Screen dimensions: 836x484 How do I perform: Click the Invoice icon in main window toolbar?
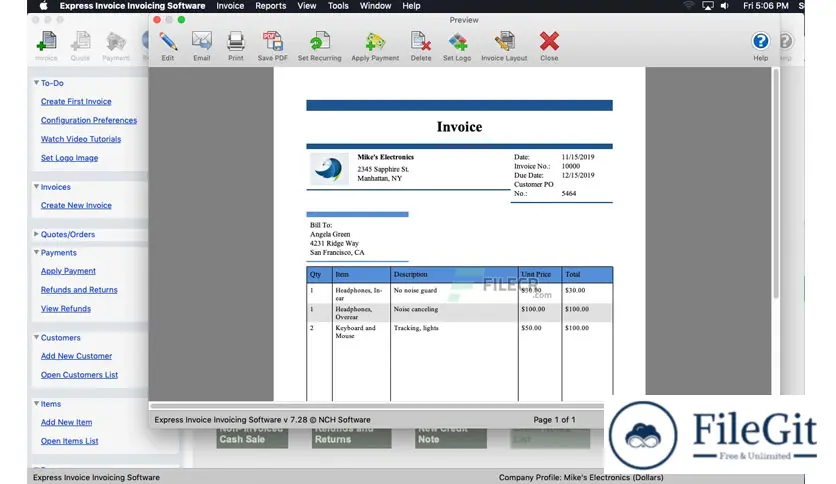pos(46,42)
